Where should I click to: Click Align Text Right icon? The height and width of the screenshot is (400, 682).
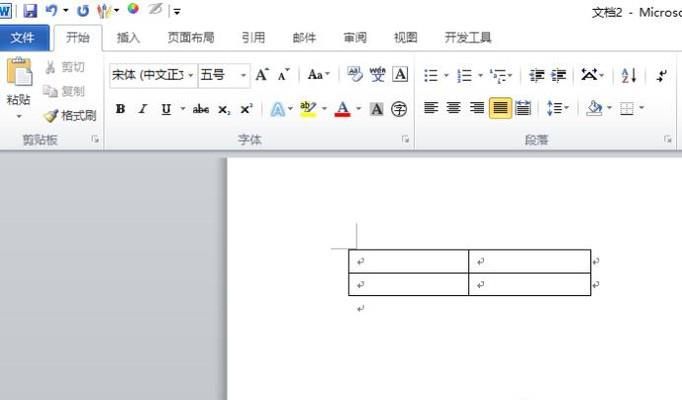[477, 107]
